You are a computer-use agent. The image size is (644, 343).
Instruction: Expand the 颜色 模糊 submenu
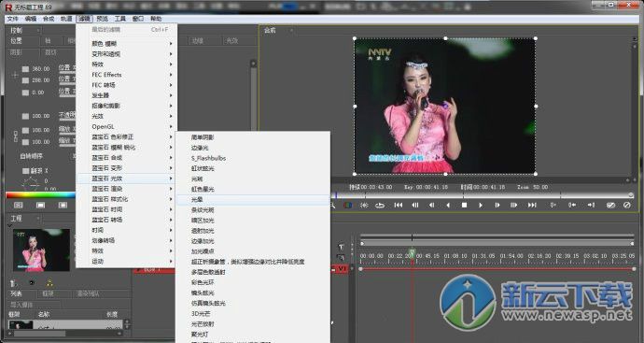(127, 43)
